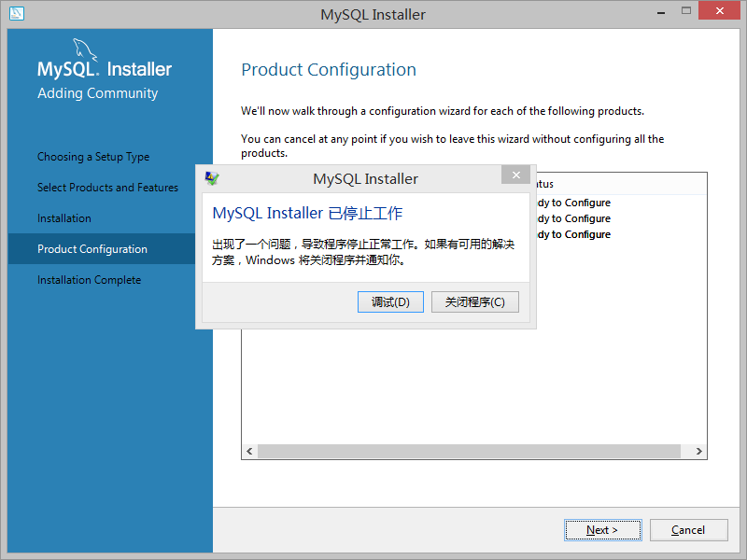Minimize the MySQL Installer window
This screenshot has width=747, height=560.
[x=661, y=12]
